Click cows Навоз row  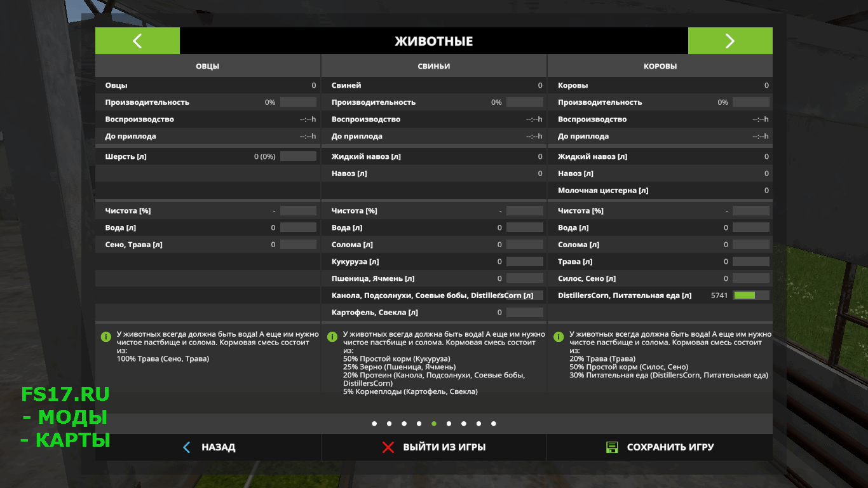[x=660, y=173]
